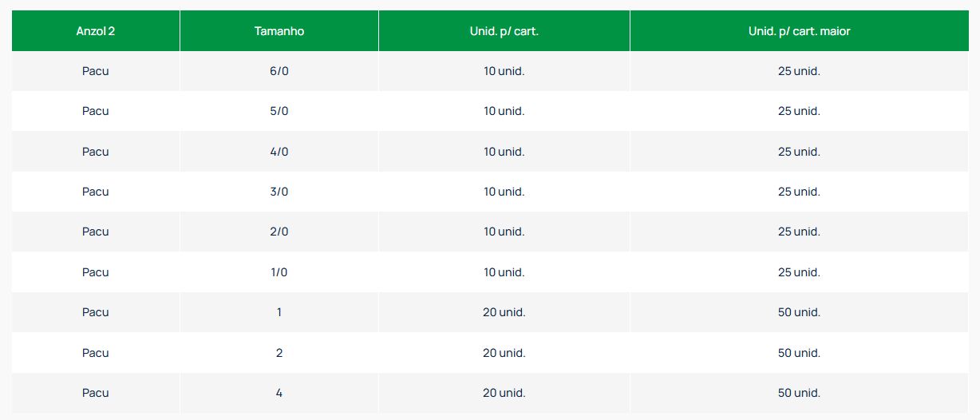The width and height of the screenshot is (980, 420).
Task: Click 50 unid. in the size 1 row
Action: pos(799,312)
